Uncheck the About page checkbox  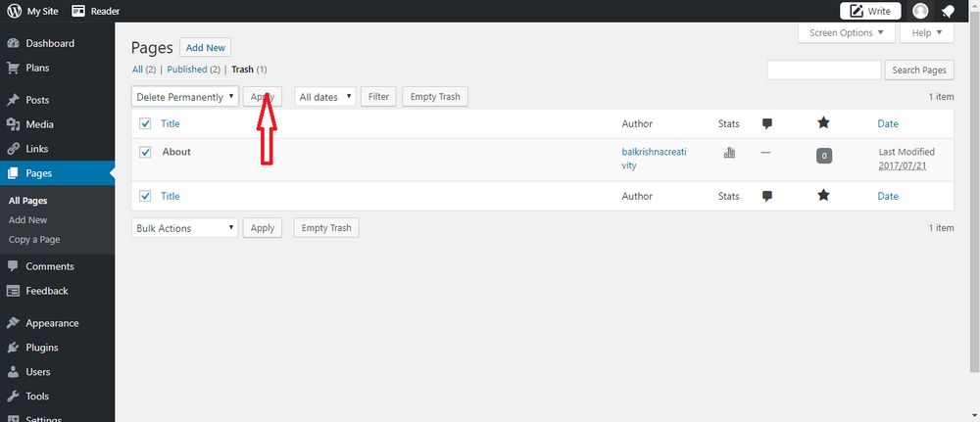click(146, 153)
